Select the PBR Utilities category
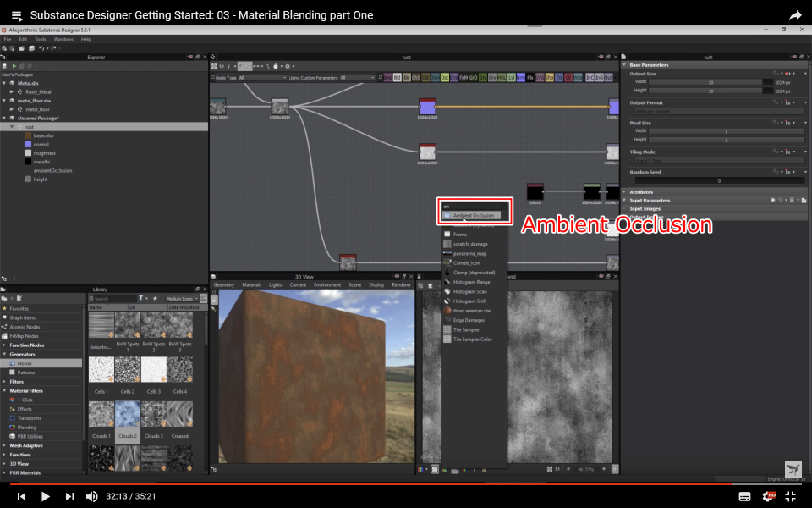Image resolution: width=812 pixels, height=508 pixels. [x=30, y=437]
